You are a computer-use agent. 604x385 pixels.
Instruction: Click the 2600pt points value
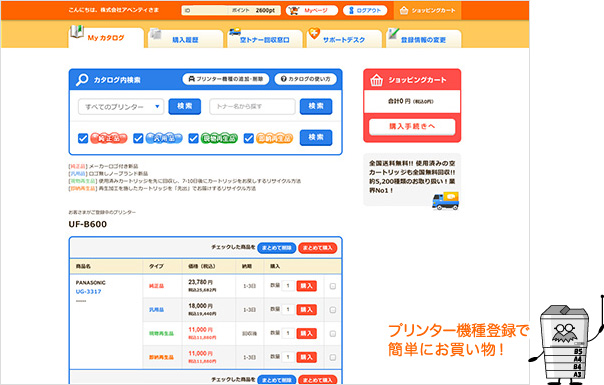point(265,10)
